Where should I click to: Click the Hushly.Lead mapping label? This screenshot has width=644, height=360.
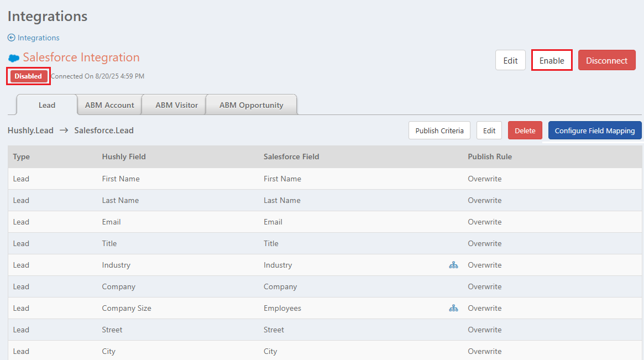(x=30, y=131)
